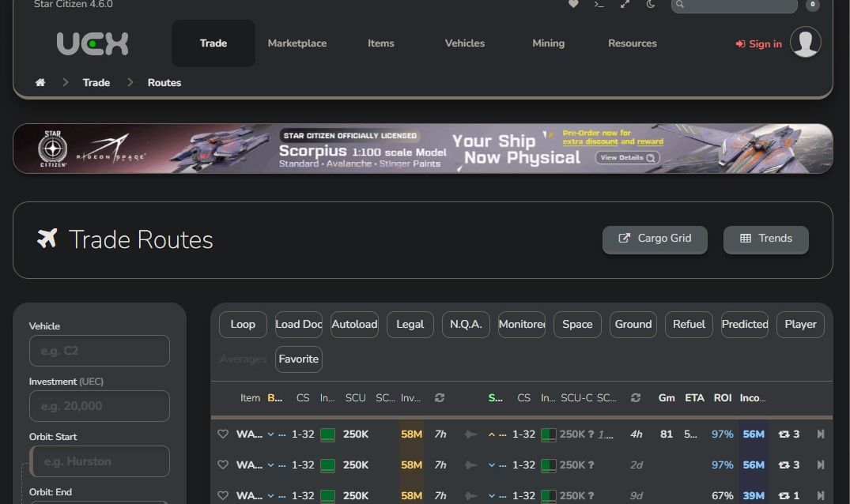Screen dimensions: 850x504
Task: Toggle the Legal routes filter
Action: [410, 324]
